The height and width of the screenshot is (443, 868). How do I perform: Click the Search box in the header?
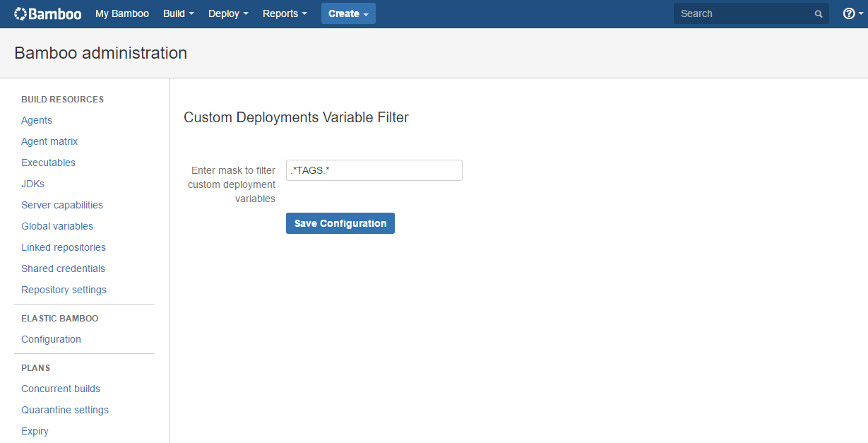click(x=742, y=13)
